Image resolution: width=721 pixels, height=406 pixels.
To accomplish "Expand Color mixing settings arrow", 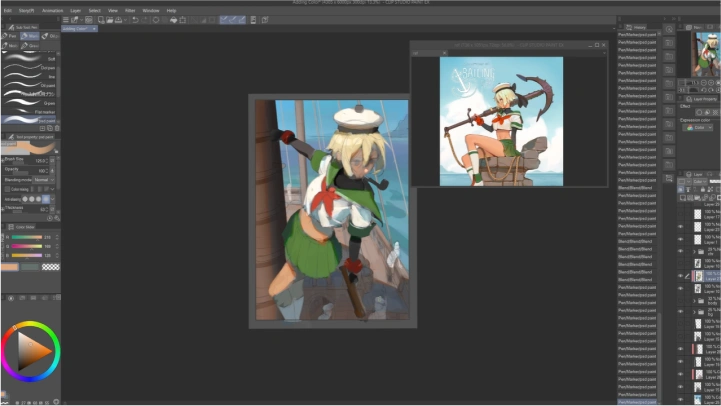I will [x=52, y=189].
